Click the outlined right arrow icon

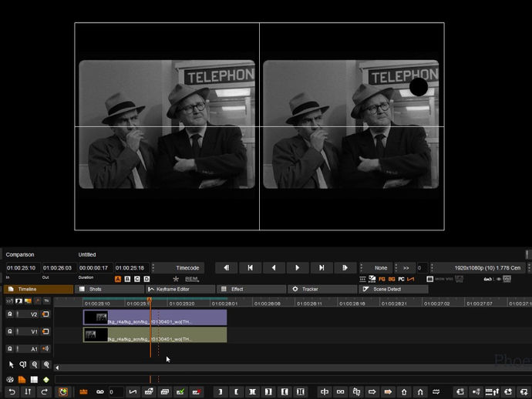tap(372, 392)
